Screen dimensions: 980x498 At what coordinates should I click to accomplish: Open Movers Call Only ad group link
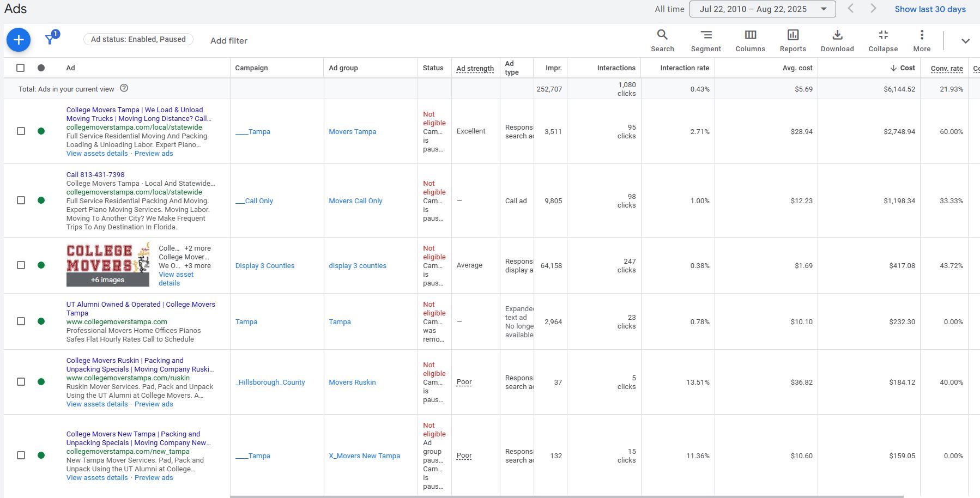click(355, 201)
